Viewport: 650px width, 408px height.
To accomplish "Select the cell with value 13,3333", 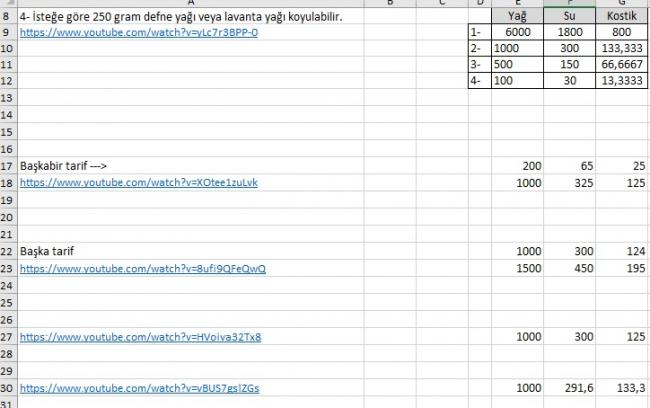I will tap(622, 80).
